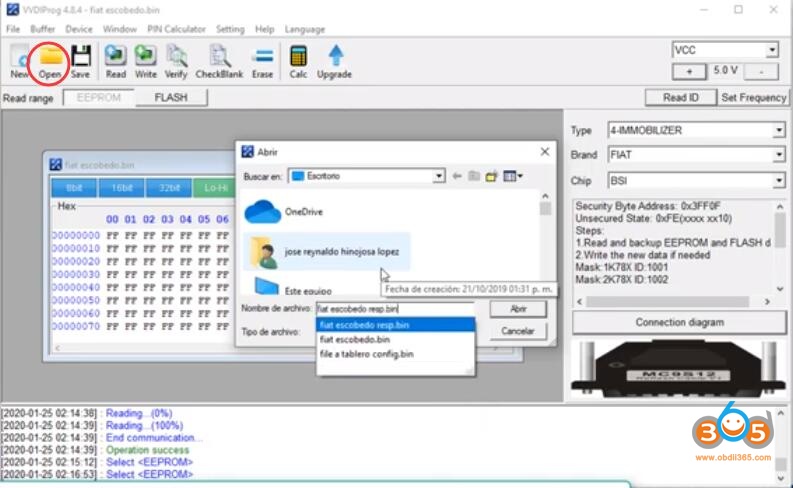The image size is (793, 488).
Task: Select Este equipo in the file list
Action: point(293,288)
